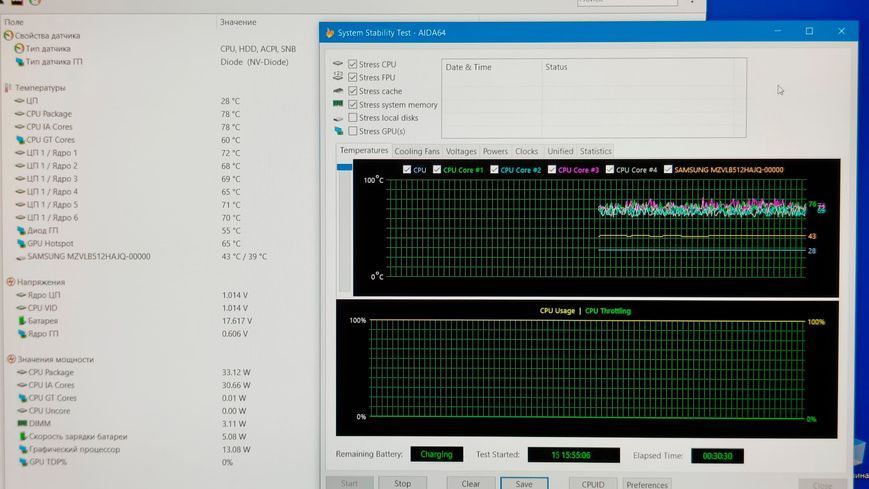Click the CPU GT Cores temperature icon

click(x=21, y=140)
